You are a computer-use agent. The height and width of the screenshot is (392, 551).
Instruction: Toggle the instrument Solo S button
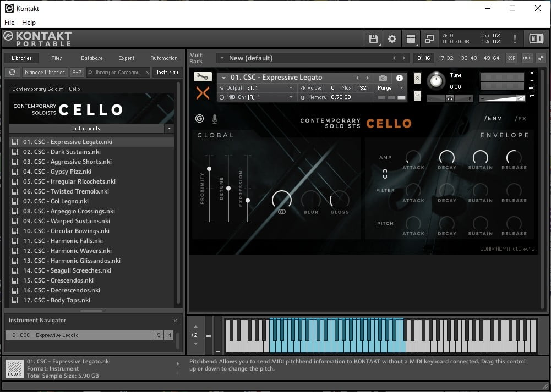pos(417,78)
